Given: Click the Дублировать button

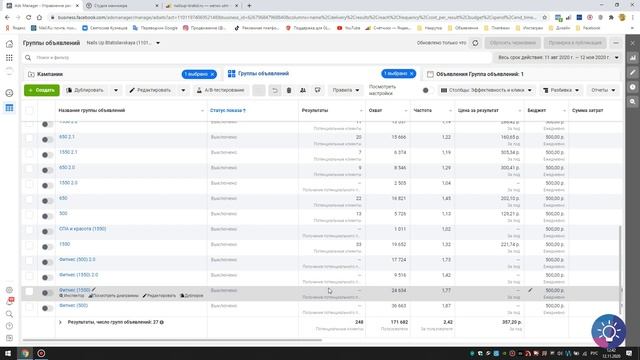Looking at the screenshot, I should [85, 90].
